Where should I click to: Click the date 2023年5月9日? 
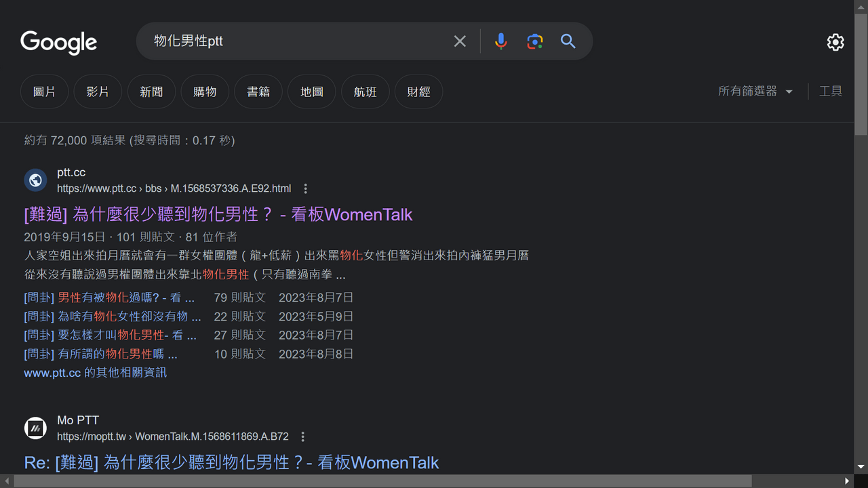click(316, 317)
